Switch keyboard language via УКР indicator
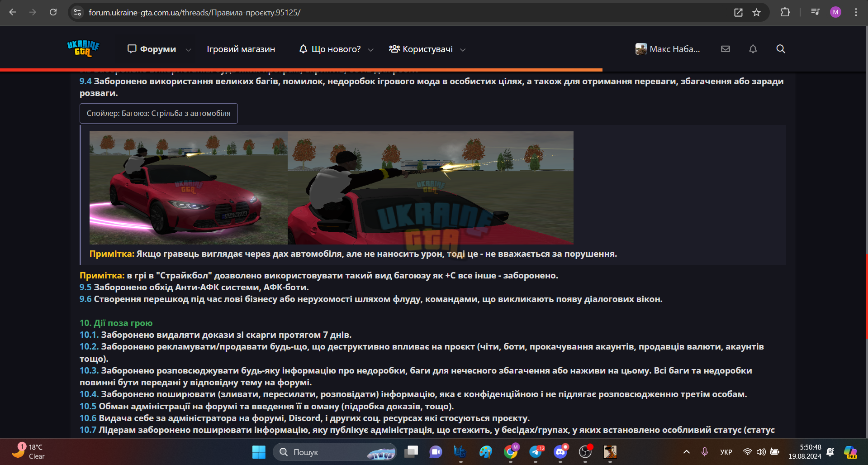 726,452
